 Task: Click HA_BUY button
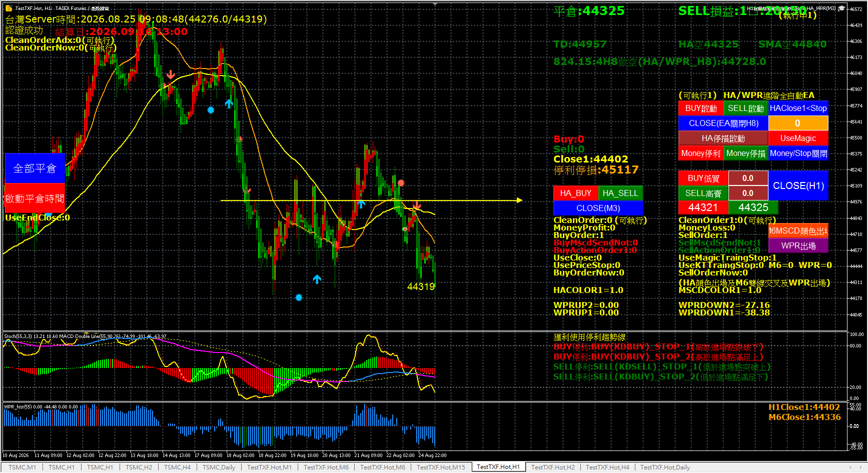pos(575,193)
